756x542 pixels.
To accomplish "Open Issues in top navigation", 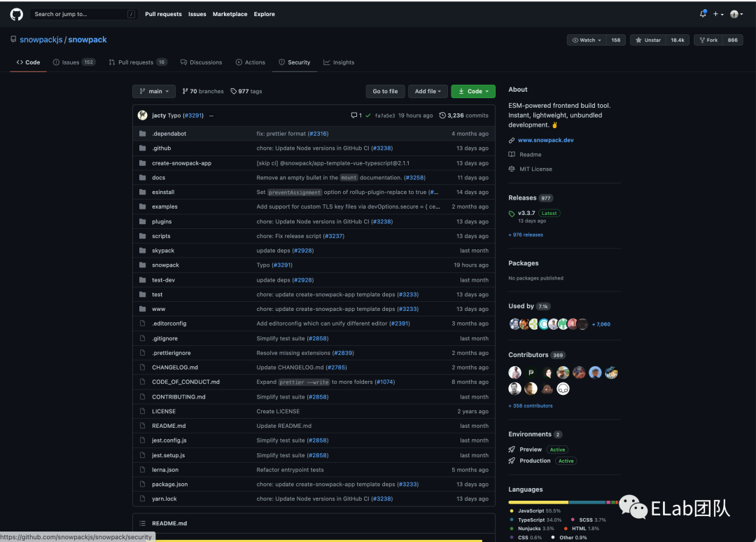I will click(197, 14).
